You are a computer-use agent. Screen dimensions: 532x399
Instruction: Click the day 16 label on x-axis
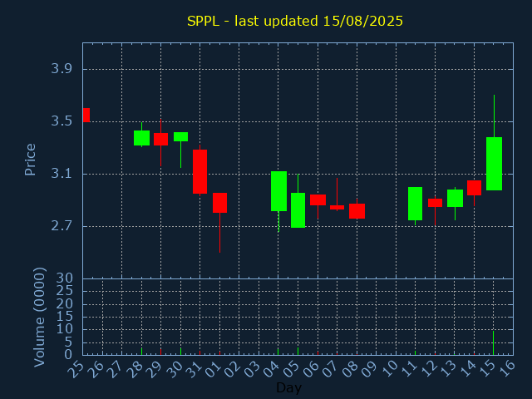(x=506, y=369)
